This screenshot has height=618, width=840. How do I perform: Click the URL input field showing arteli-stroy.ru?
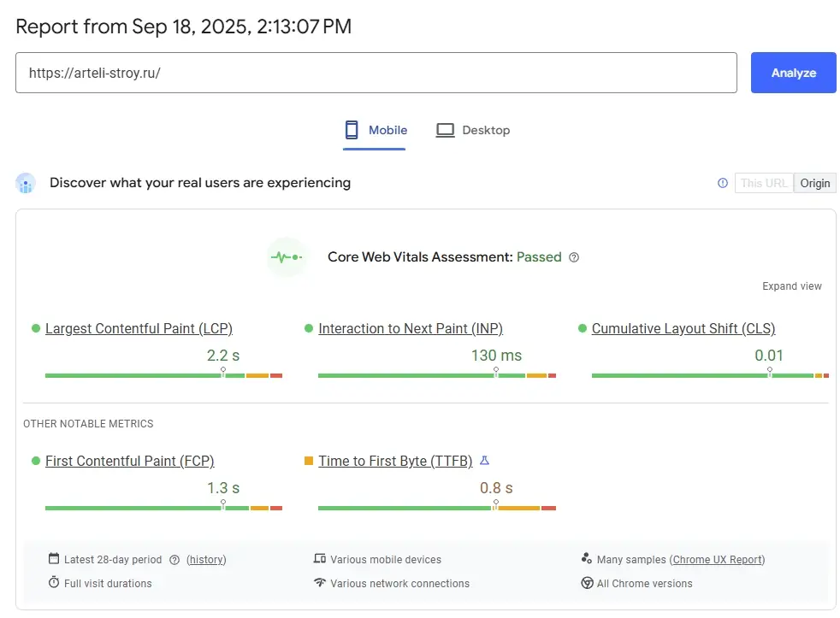point(376,73)
